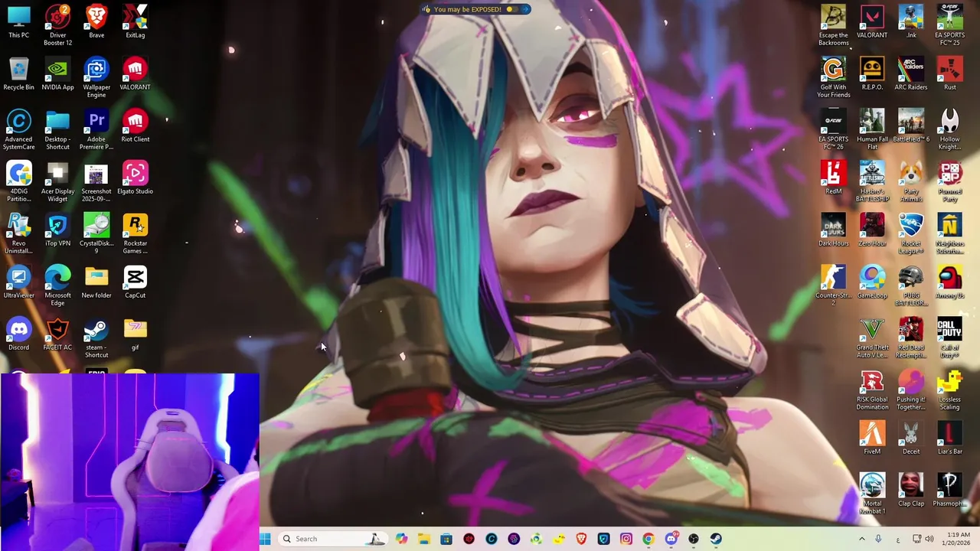Click the microphone icon in system tray
The width and height of the screenshot is (980, 551).
tap(878, 539)
